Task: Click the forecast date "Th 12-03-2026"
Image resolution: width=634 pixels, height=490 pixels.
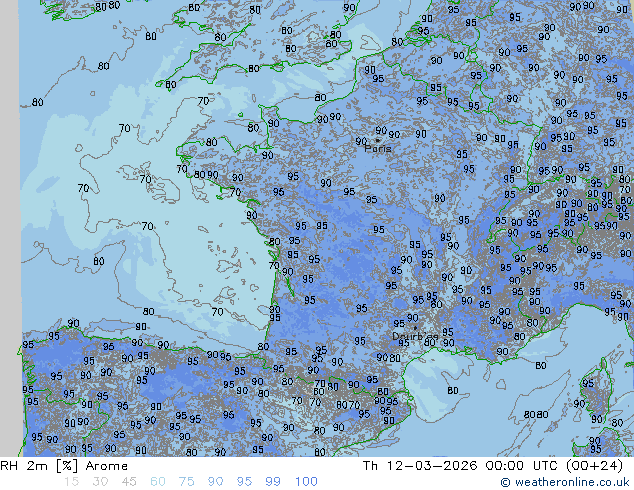Action: point(420,466)
